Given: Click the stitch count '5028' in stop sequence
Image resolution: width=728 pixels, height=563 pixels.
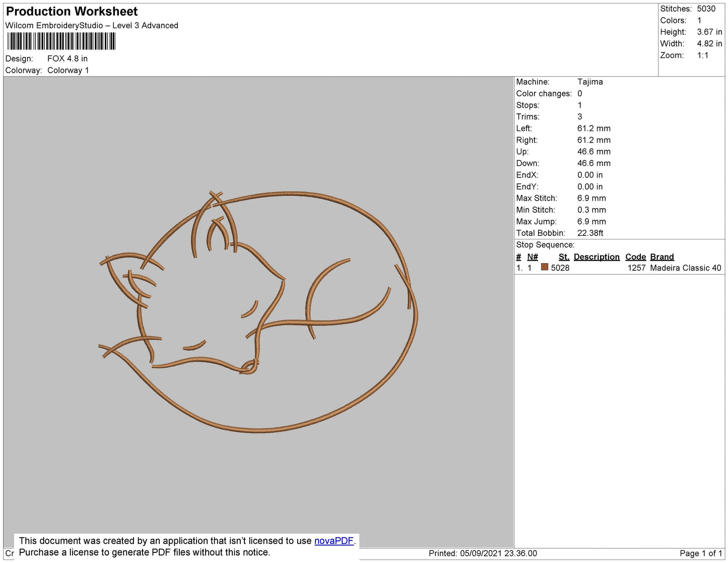Looking at the screenshot, I should point(560,268).
